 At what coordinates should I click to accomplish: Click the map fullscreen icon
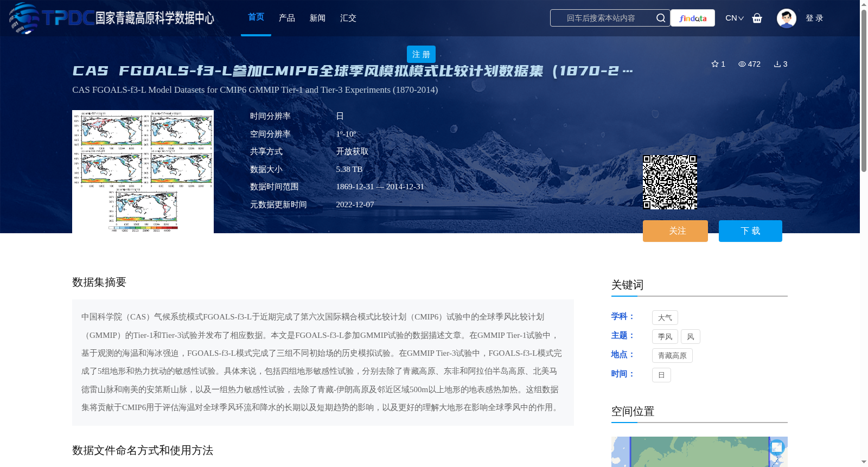777,447
